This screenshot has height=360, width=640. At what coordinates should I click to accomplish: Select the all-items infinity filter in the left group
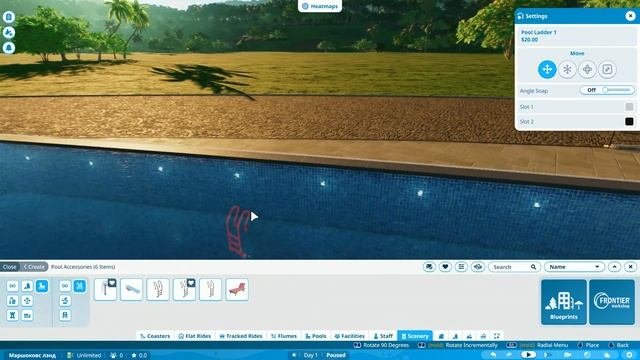click(12, 286)
